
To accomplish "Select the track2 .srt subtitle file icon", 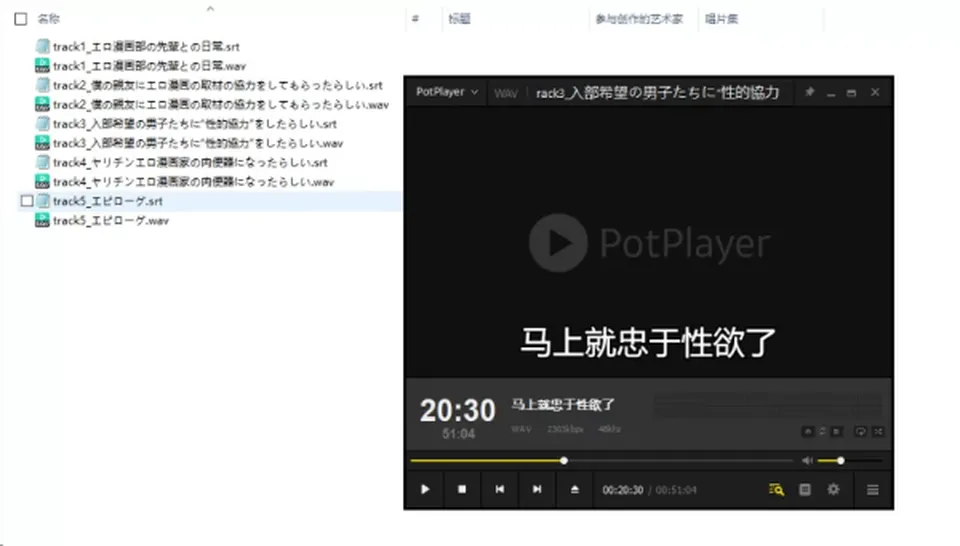I will 42,84.
